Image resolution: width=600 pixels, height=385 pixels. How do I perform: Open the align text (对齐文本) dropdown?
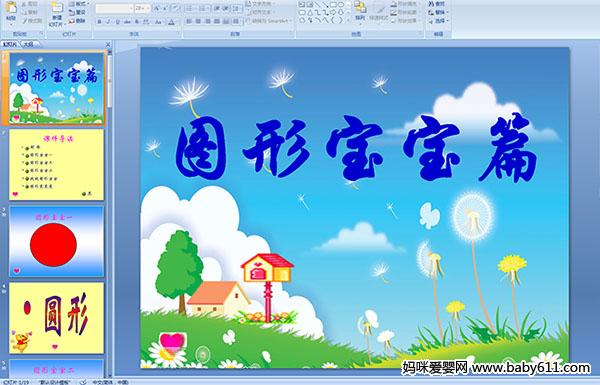[x=261, y=12]
